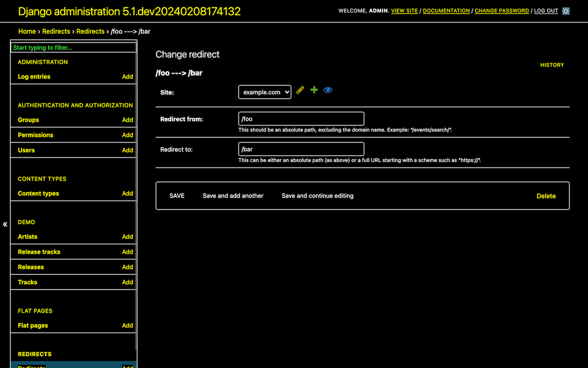
Task: Open Log entries in sidebar
Action: coord(34,76)
